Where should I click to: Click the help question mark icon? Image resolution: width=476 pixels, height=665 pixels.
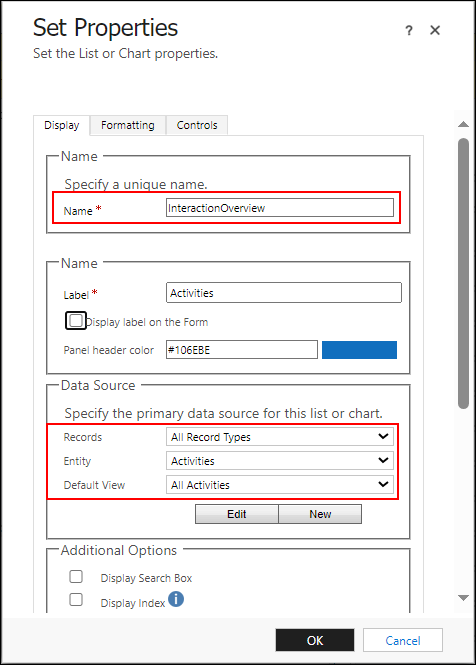(x=409, y=31)
